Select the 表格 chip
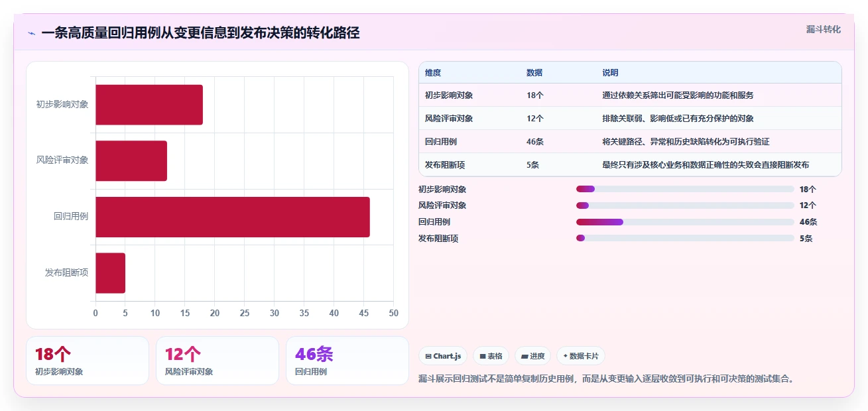This screenshot has width=868, height=411. (x=491, y=356)
